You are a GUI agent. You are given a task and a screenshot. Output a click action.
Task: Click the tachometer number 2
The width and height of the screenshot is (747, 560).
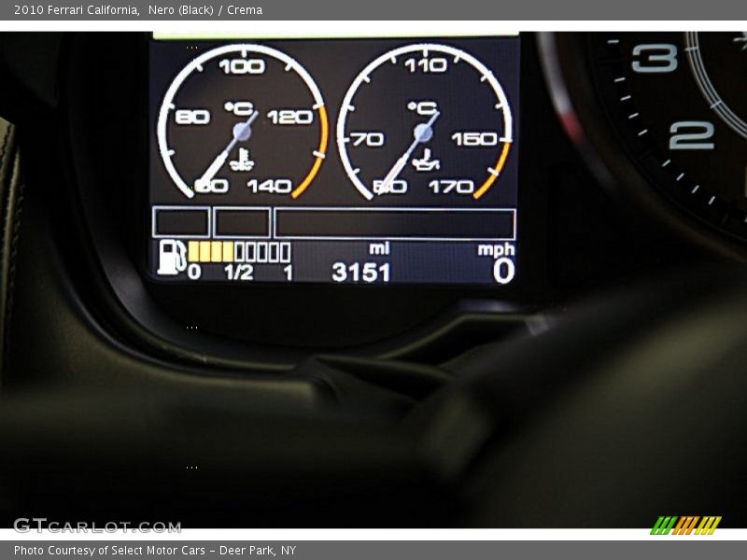(x=692, y=135)
